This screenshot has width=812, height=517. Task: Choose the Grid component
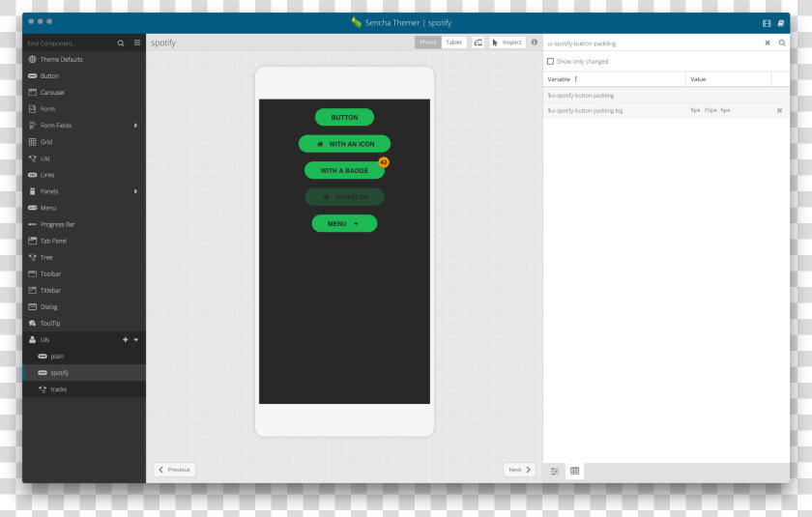click(x=84, y=142)
